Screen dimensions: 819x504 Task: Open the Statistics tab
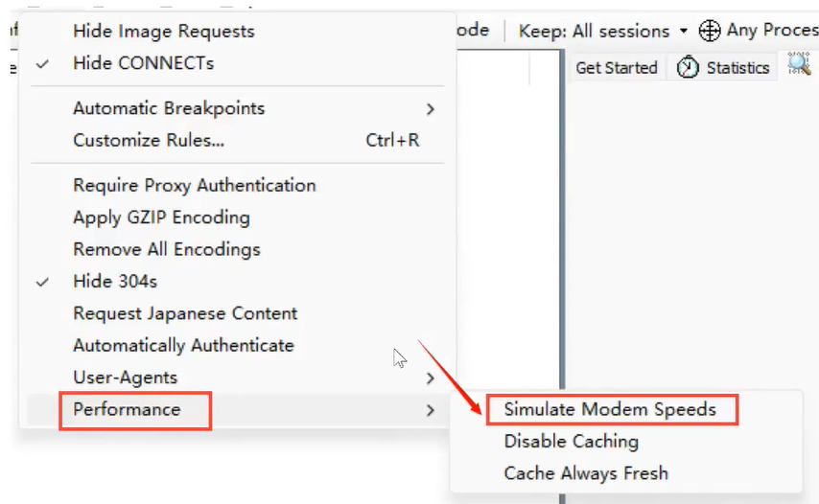[x=723, y=68]
